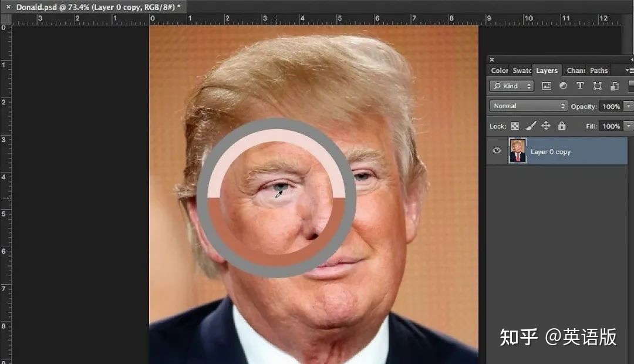The height and width of the screenshot is (364, 634).
Task: Click the pixel layer filter icon
Action: 547,86
